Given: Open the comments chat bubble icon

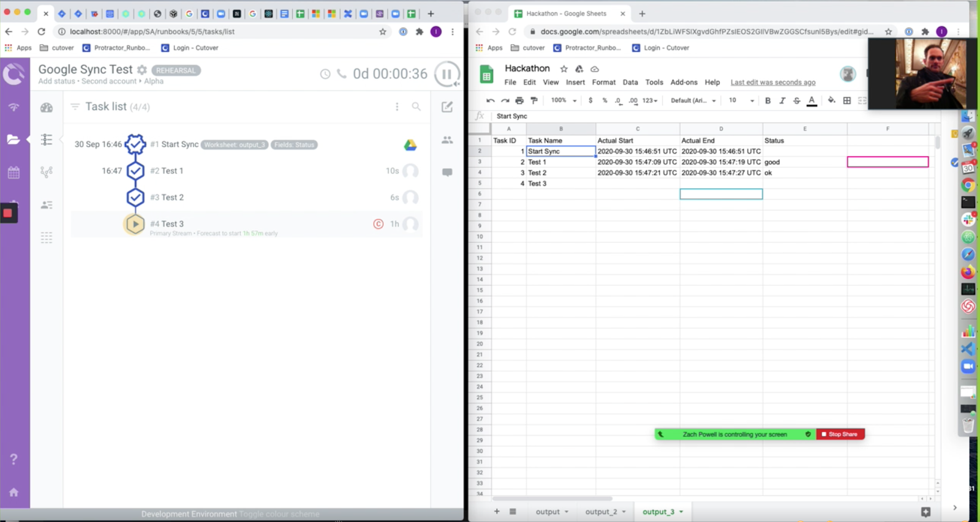Looking at the screenshot, I should point(447,173).
